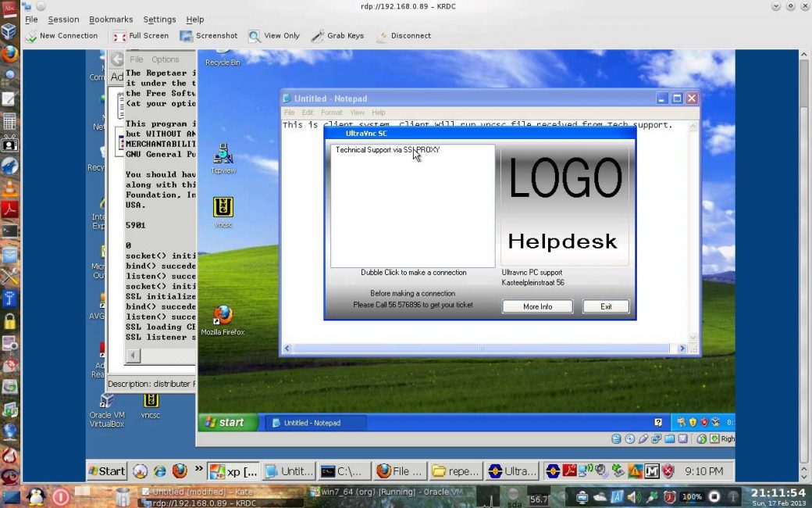Click vncsc icon on XP desktop
This screenshot has height=508, width=812.
(223, 212)
